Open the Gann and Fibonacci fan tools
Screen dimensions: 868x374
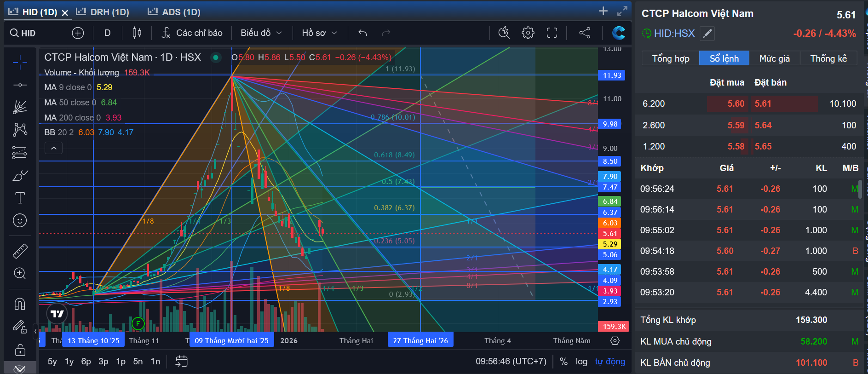[x=20, y=107]
